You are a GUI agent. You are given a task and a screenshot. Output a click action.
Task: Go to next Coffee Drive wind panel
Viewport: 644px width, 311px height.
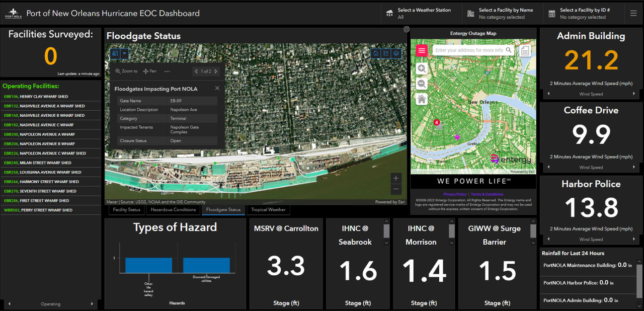click(x=634, y=167)
